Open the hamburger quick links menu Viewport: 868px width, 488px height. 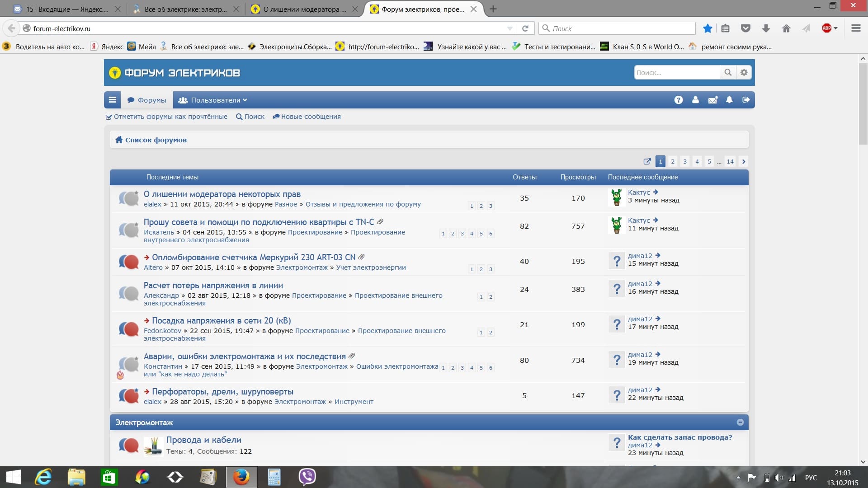[x=112, y=100]
